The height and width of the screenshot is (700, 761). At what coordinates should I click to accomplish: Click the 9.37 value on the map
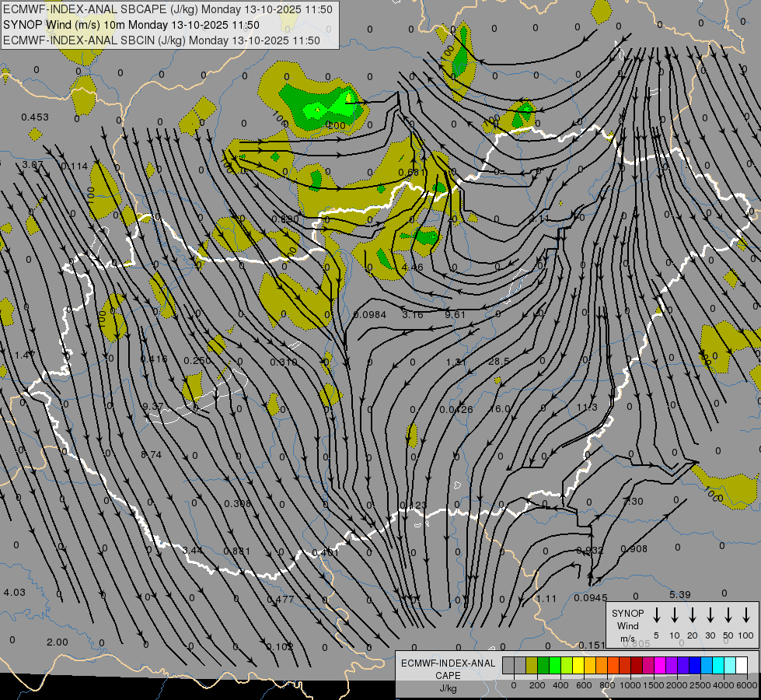pos(153,406)
